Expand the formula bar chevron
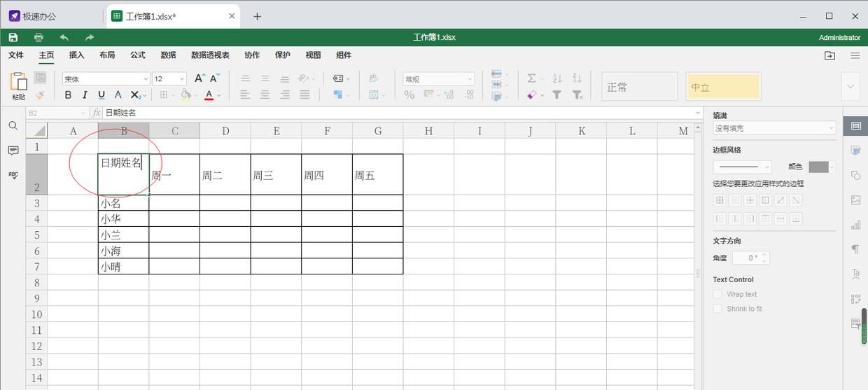 pos(698,113)
